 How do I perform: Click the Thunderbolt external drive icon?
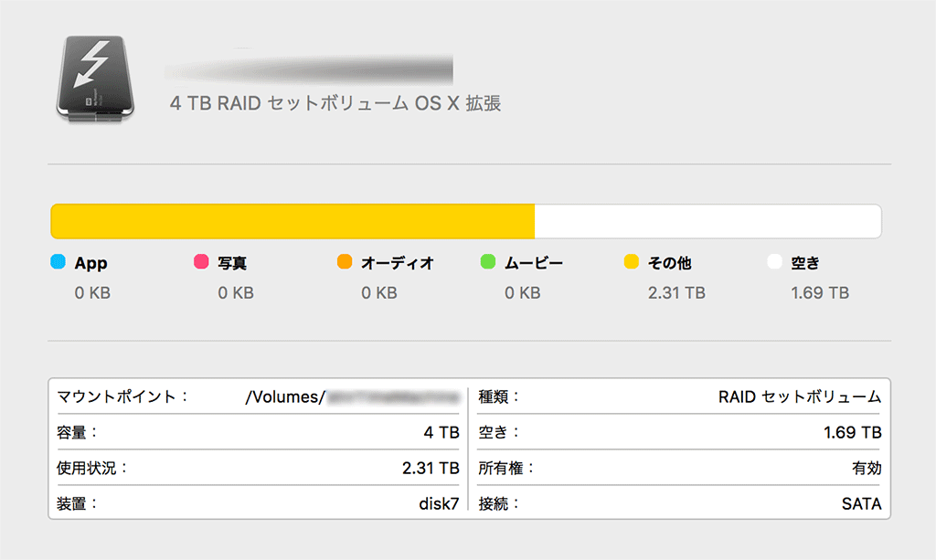(95, 77)
